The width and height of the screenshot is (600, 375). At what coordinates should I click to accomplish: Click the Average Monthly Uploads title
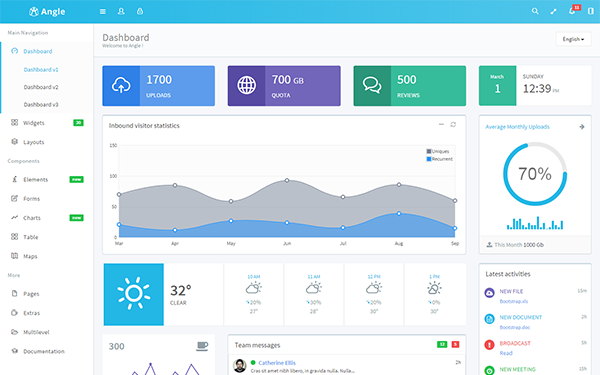(x=517, y=127)
